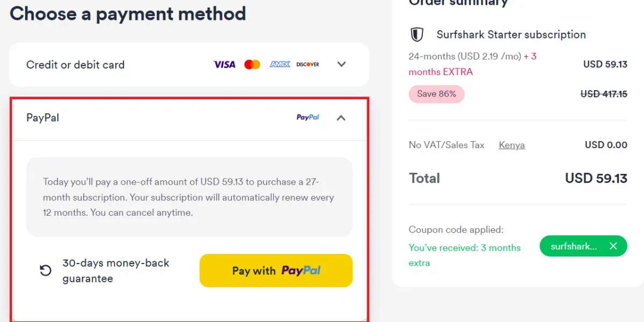Click the Discover card logo

308,64
